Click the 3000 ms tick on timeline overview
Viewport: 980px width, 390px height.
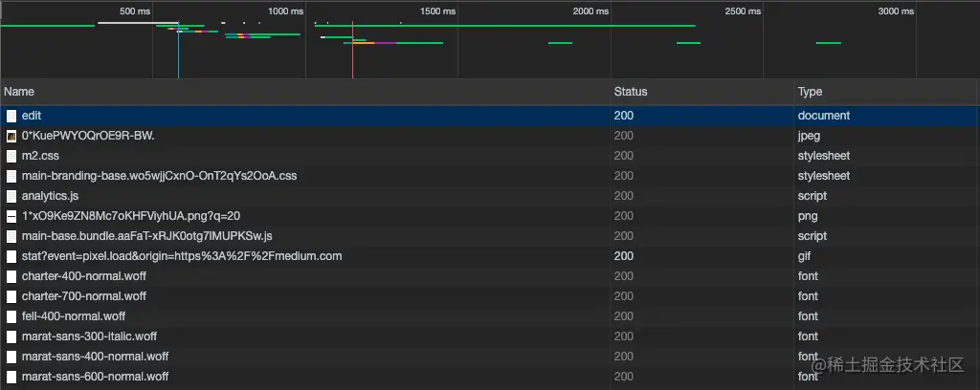896,11
